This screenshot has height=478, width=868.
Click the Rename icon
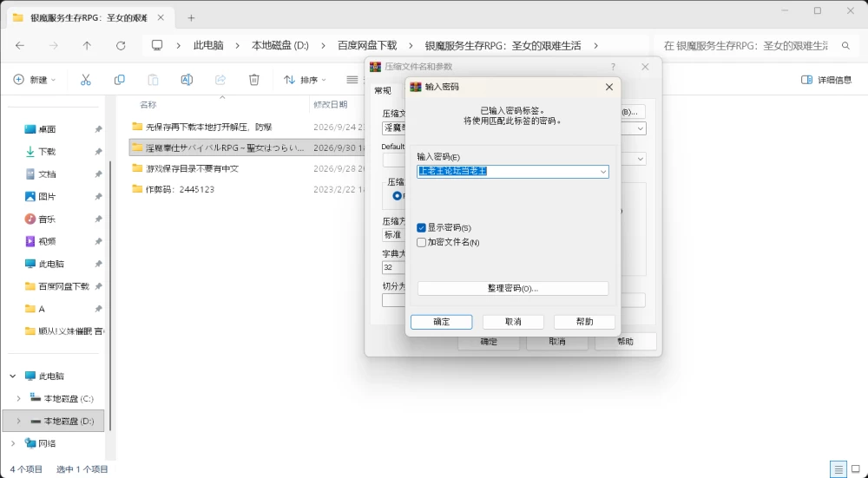click(187, 80)
